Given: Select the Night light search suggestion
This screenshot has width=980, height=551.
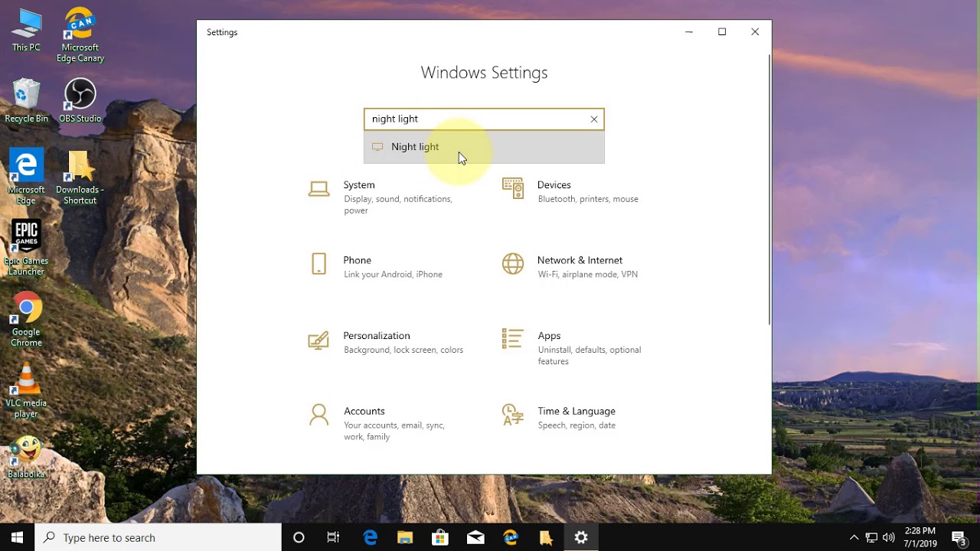Looking at the screenshot, I should [484, 147].
